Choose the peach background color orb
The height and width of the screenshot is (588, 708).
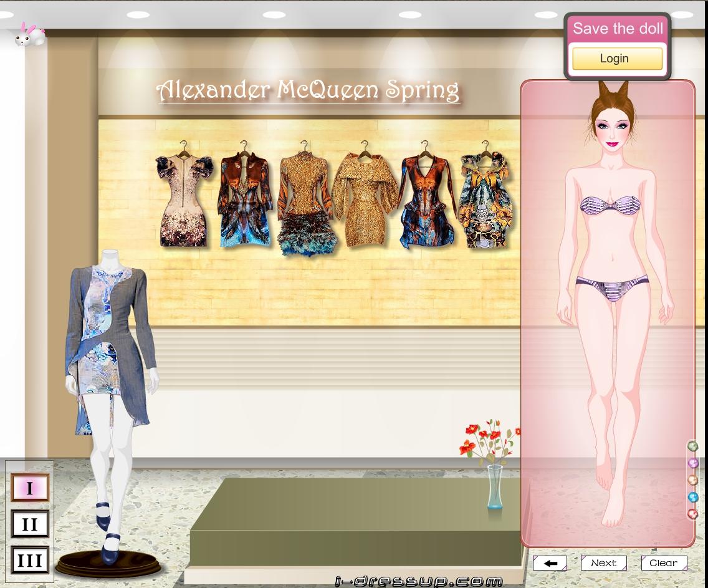click(x=692, y=480)
